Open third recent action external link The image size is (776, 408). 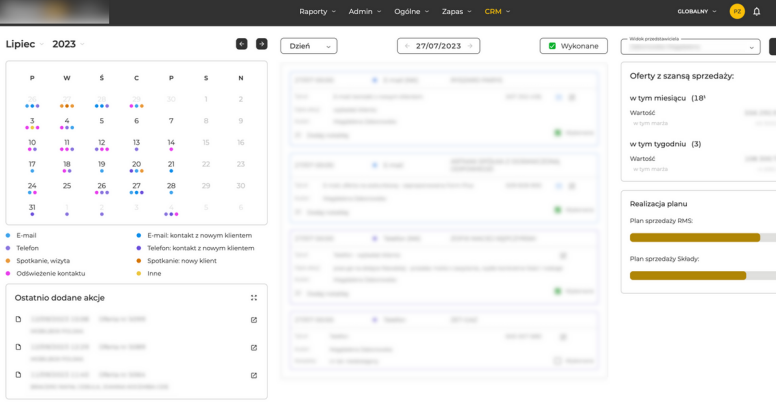pos(254,376)
